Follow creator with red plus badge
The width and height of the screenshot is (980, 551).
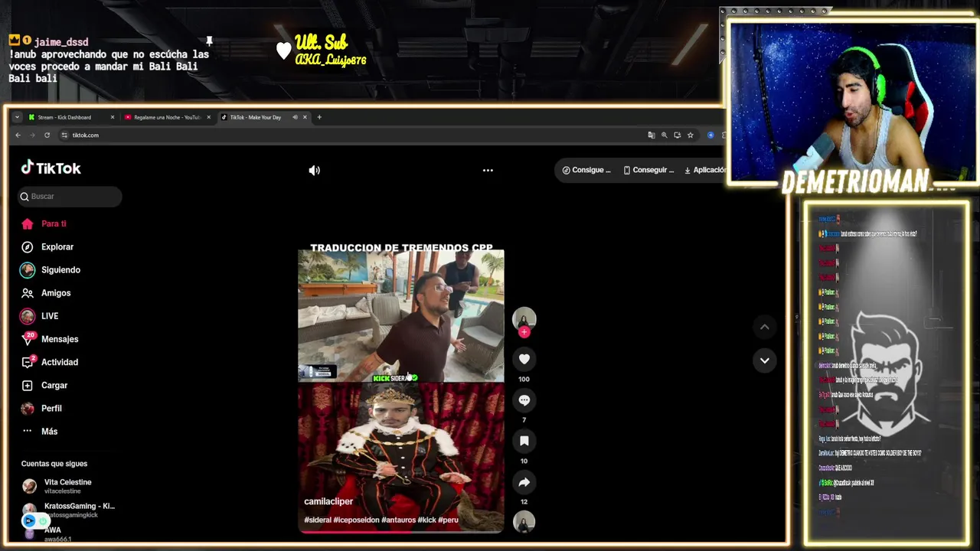pos(524,332)
